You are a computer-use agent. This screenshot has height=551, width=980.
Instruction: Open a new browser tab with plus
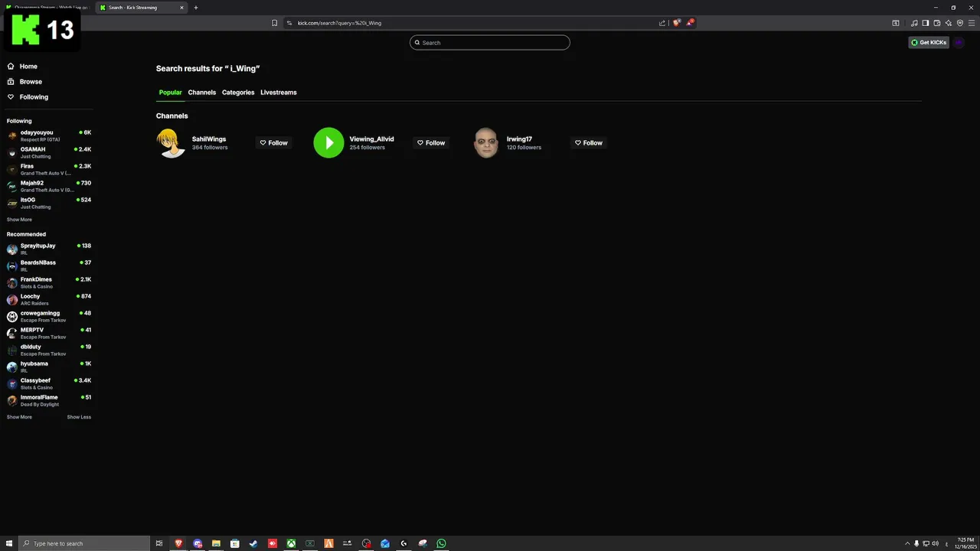196,8
